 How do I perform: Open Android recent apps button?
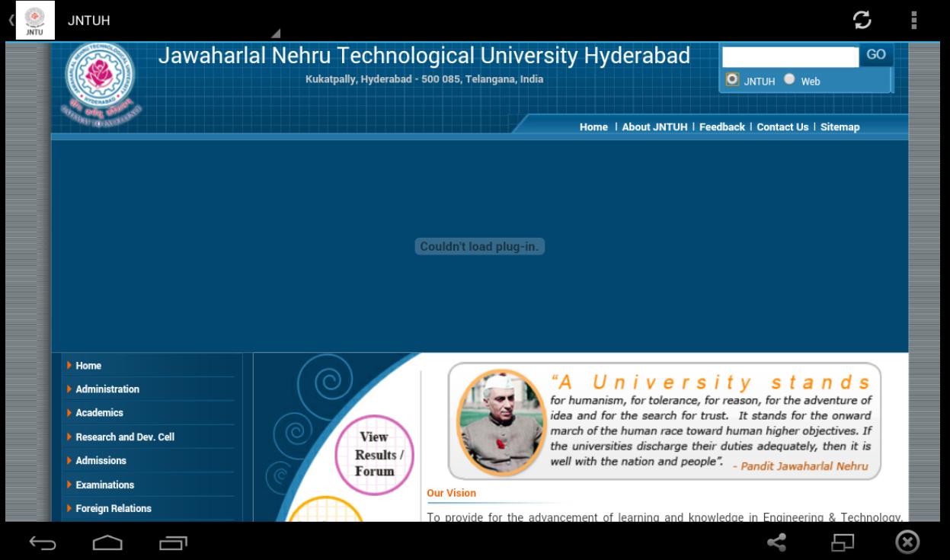173,542
